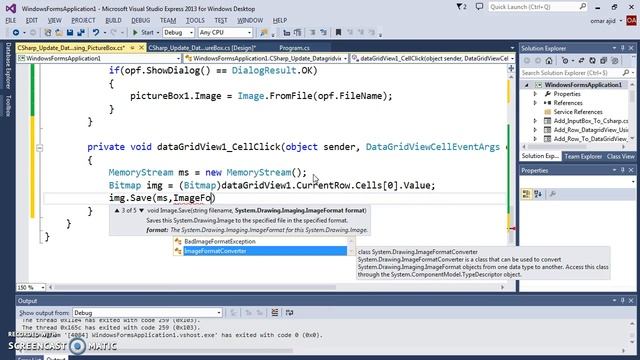The width and height of the screenshot is (640, 360).
Task: Toggle word wrap in Output panel
Action: (289, 313)
